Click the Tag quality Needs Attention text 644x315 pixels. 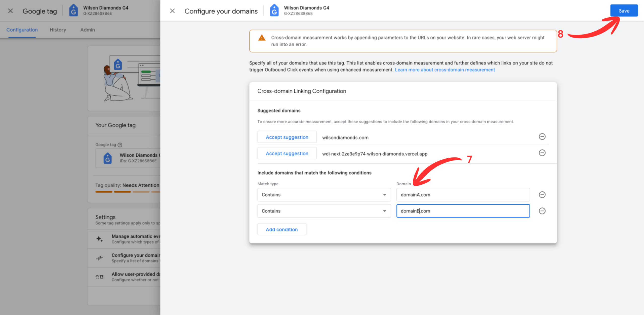(127, 185)
